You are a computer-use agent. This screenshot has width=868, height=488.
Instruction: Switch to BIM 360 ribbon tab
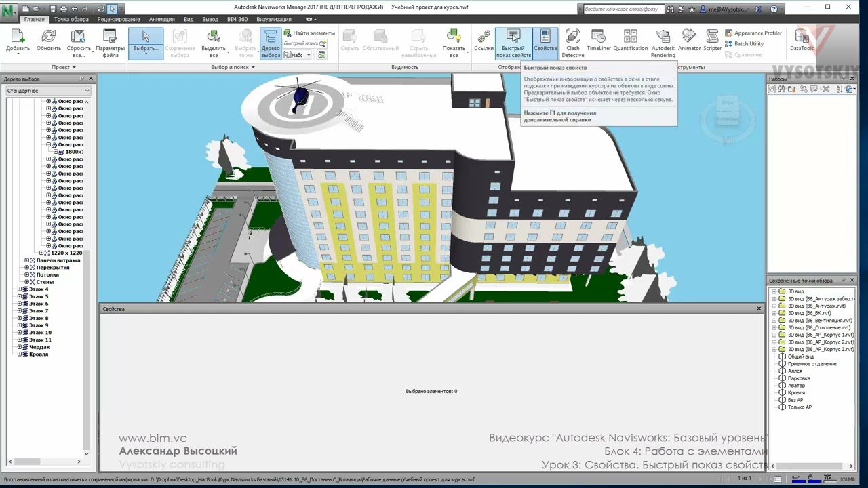pos(237,20)
